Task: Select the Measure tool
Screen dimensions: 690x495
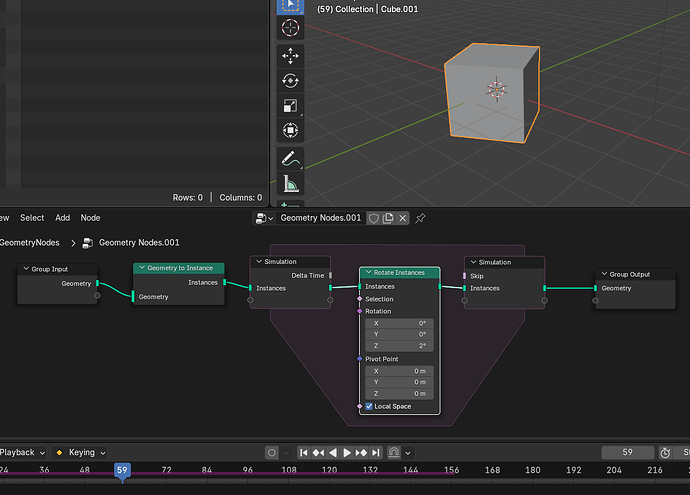Action: click(x=290, y=183)
